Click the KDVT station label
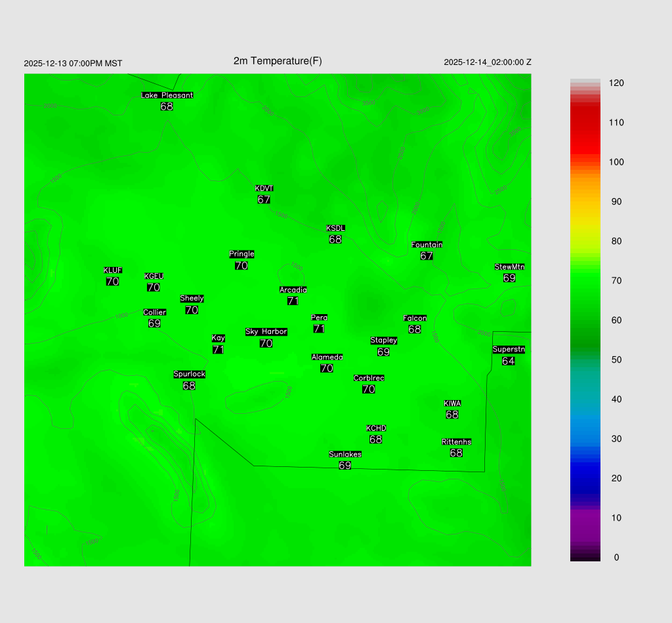This screenshot has width=672, height=623. (264, 189)
